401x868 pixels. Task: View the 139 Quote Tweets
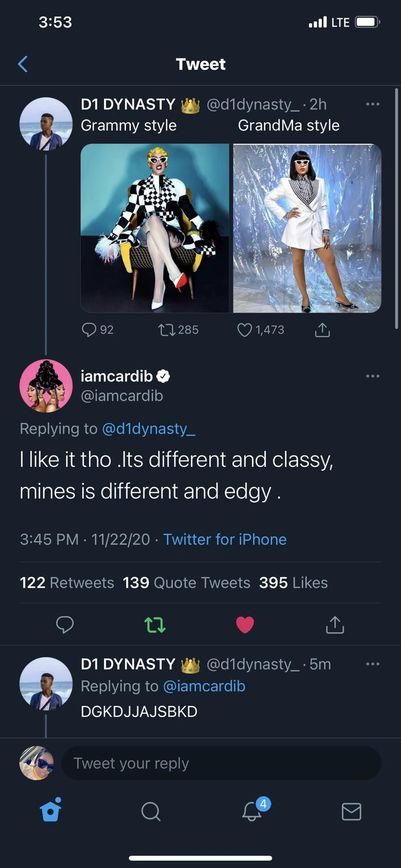click(x=187, y=583)
